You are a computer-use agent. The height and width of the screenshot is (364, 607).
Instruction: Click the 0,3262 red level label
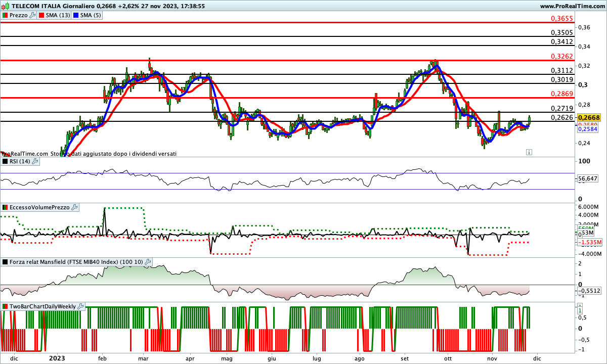pos(561,57)
